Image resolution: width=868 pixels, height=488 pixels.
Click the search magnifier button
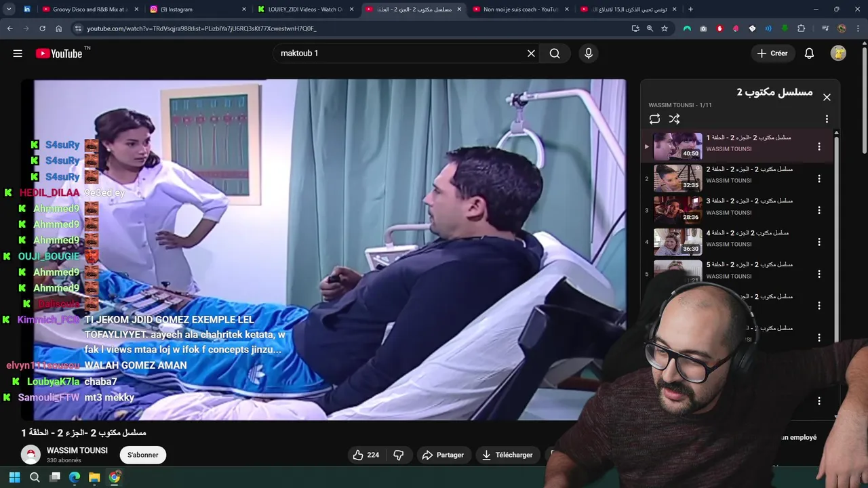point(555,54)
